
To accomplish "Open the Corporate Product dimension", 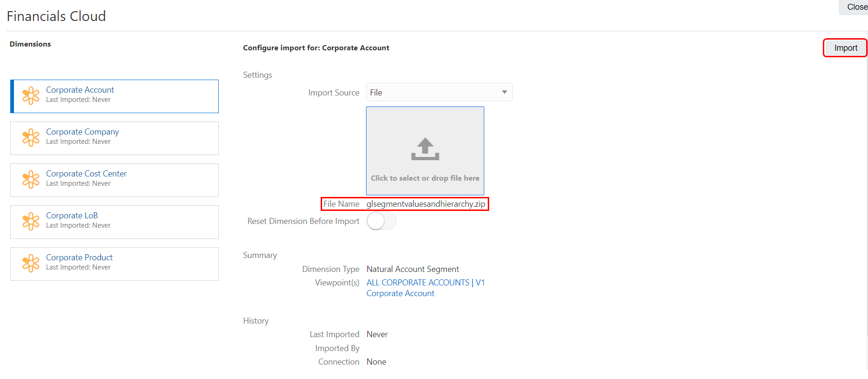I will click(79, 257).
